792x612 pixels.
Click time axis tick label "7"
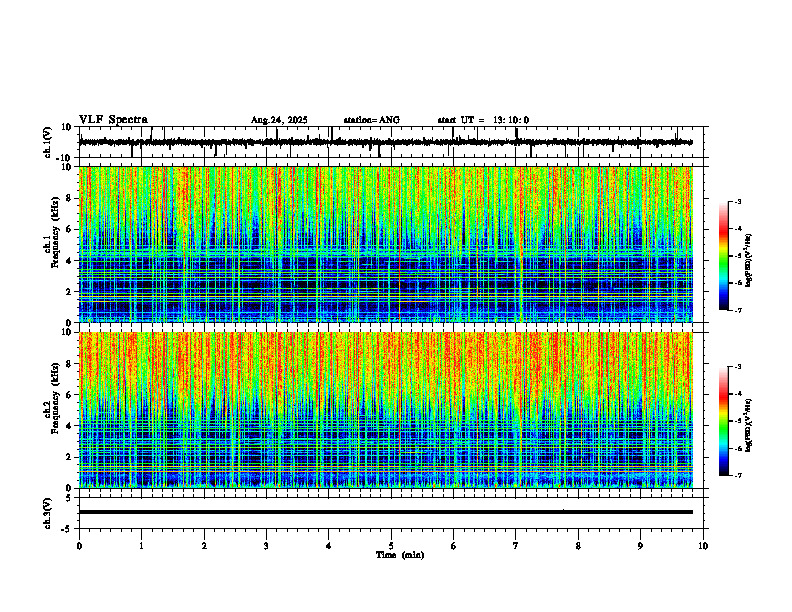516,546
